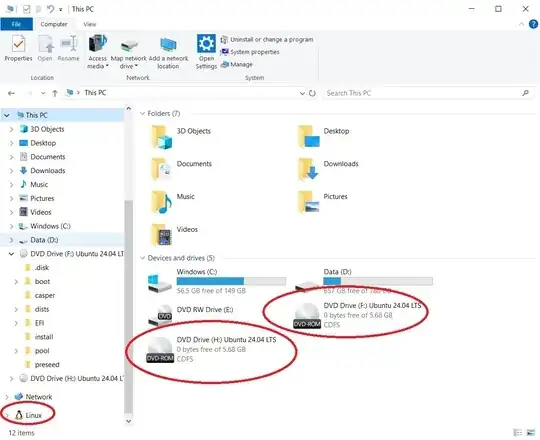Screen dimensions: 540x440
Task: Select Downloads in the navigation pane
Action: [x=48, y=170]
